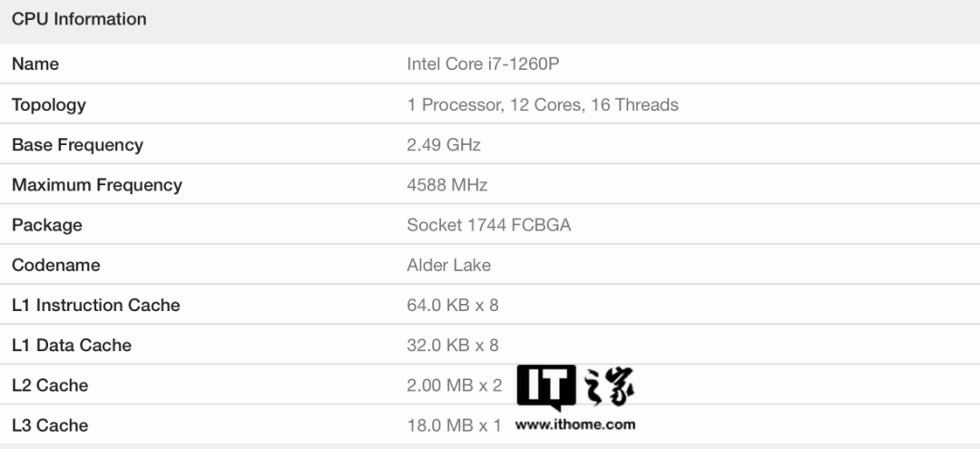Click the L2 Cache label
Viewport: 980px width, 449px height.
(50, 386)
